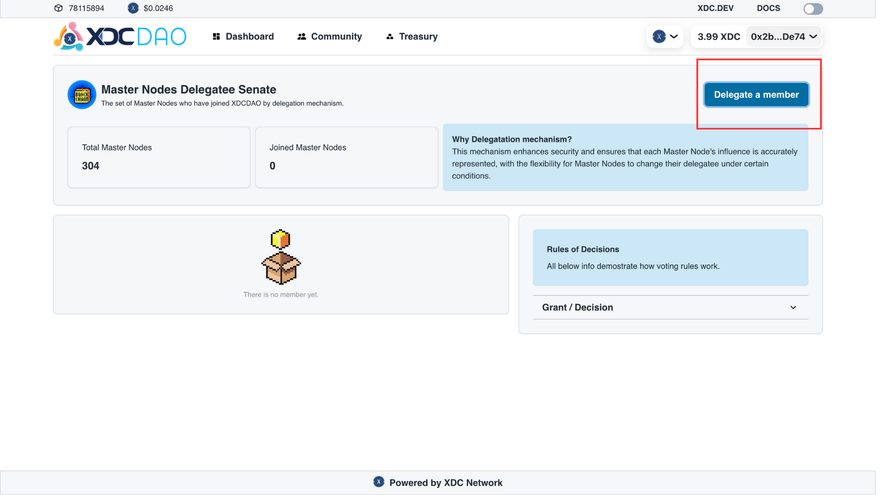
Task: Click the Master Nodes Senate badge icon
Action: 82,95
